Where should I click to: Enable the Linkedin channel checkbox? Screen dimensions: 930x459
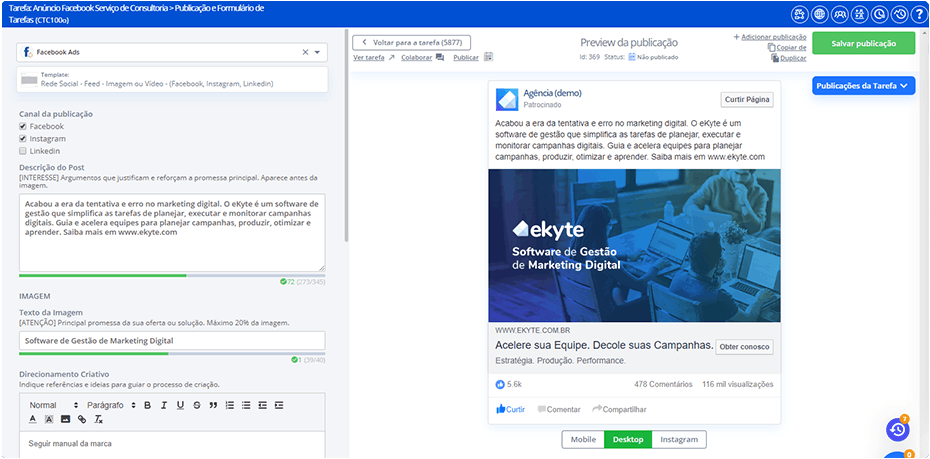tap(23, 151)
